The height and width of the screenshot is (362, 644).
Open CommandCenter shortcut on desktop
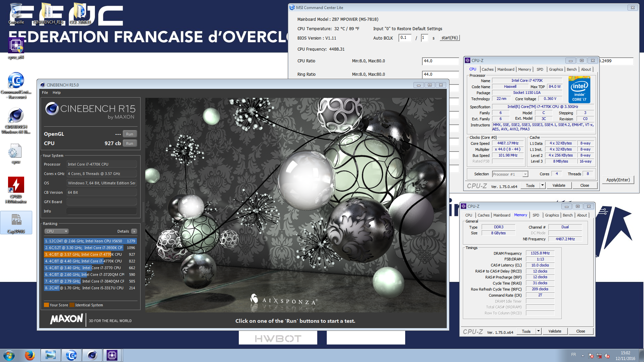click(x=16, y=85)
